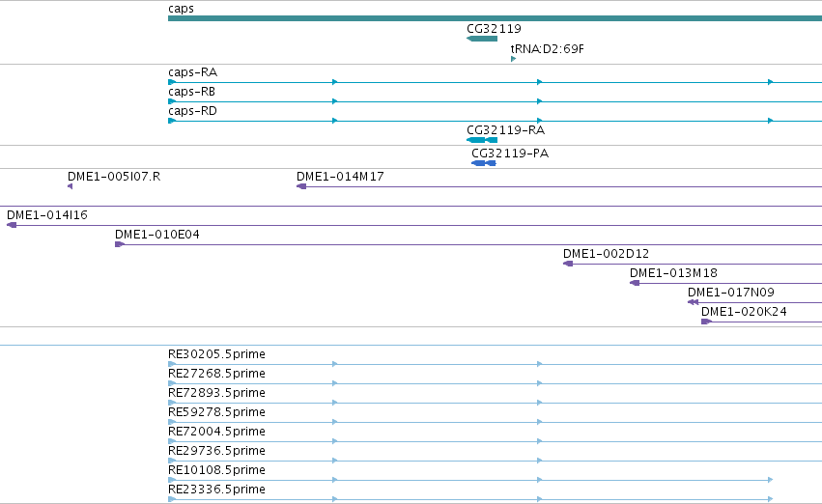Select the caps gene bar
This screenshot has width=822, height=504.
[495, 18]
